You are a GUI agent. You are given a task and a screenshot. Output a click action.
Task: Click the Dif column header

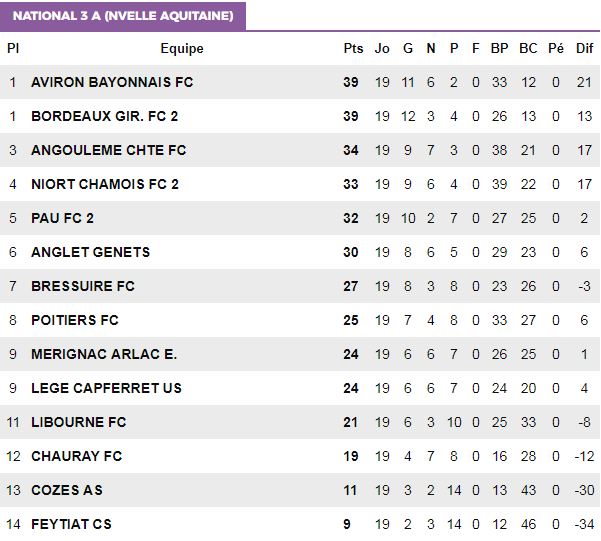tap(585, 49)
